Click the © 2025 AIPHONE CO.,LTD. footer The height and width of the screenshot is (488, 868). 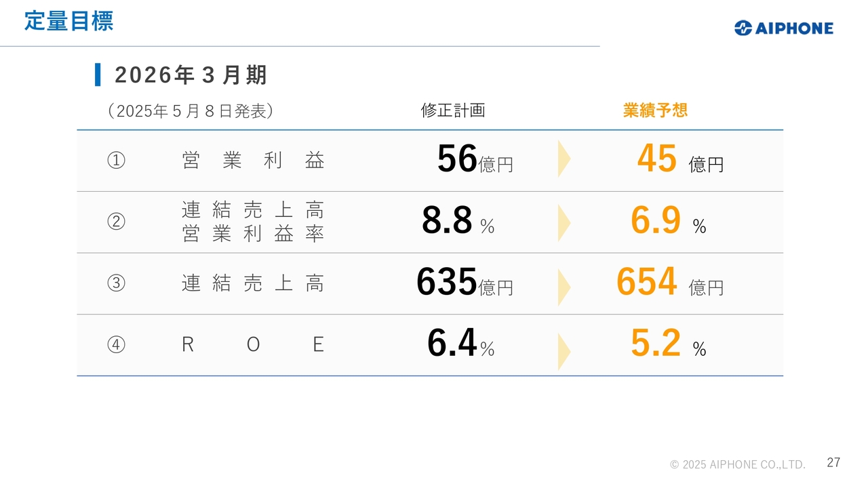[x=738, y=464]
